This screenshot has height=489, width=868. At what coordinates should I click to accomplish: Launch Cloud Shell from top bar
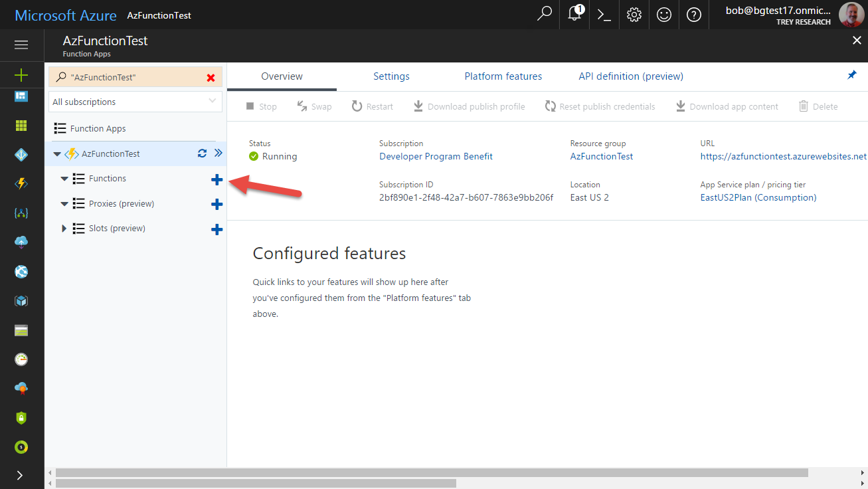[x=604, y=15]
